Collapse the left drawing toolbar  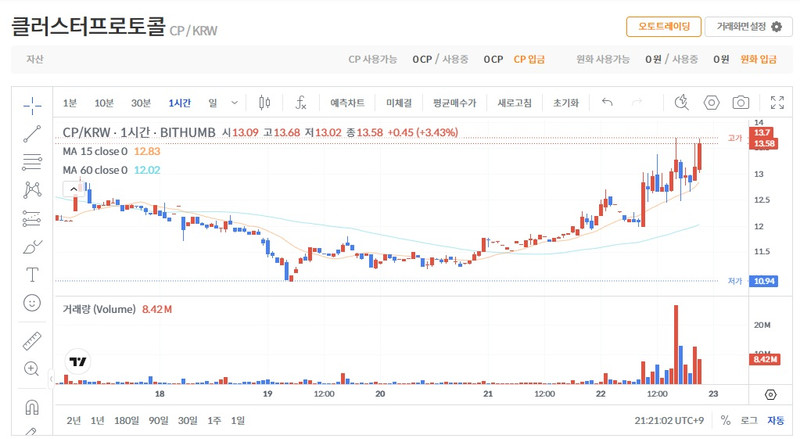pyautogui.click(x=51, y=379)
